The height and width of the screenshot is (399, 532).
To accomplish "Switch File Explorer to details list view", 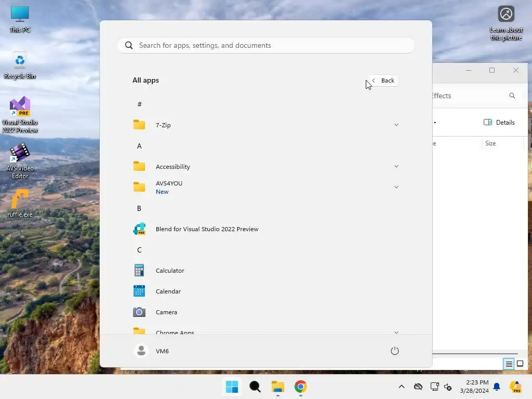I will tap(509, 364).
